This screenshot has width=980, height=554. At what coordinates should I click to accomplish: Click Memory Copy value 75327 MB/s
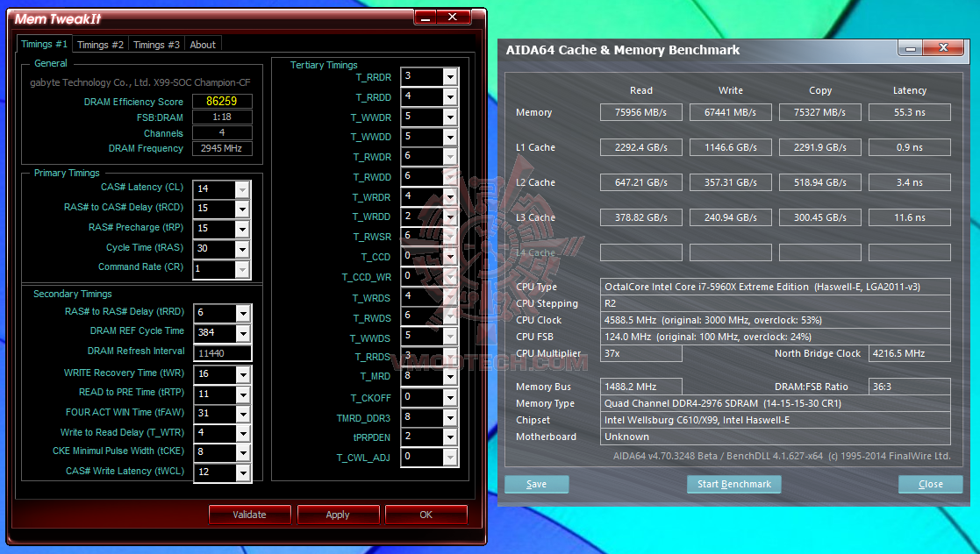(820, 112)
